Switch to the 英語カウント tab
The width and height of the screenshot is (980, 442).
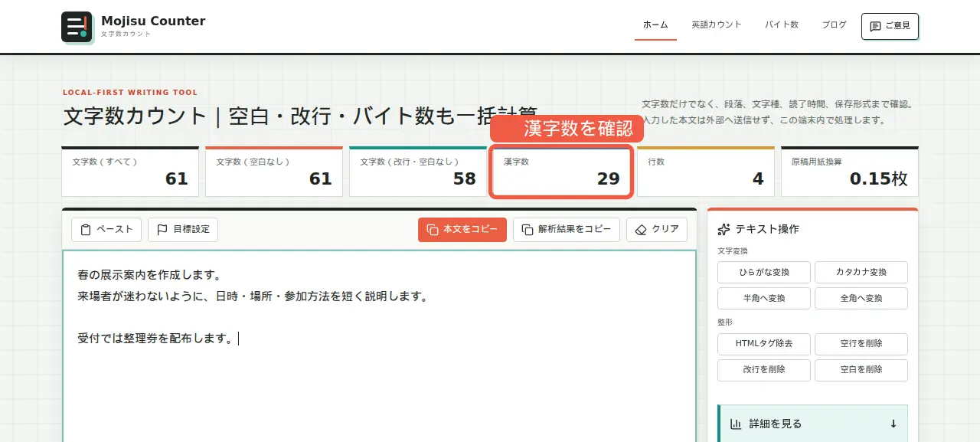click(x=717, y=25)
